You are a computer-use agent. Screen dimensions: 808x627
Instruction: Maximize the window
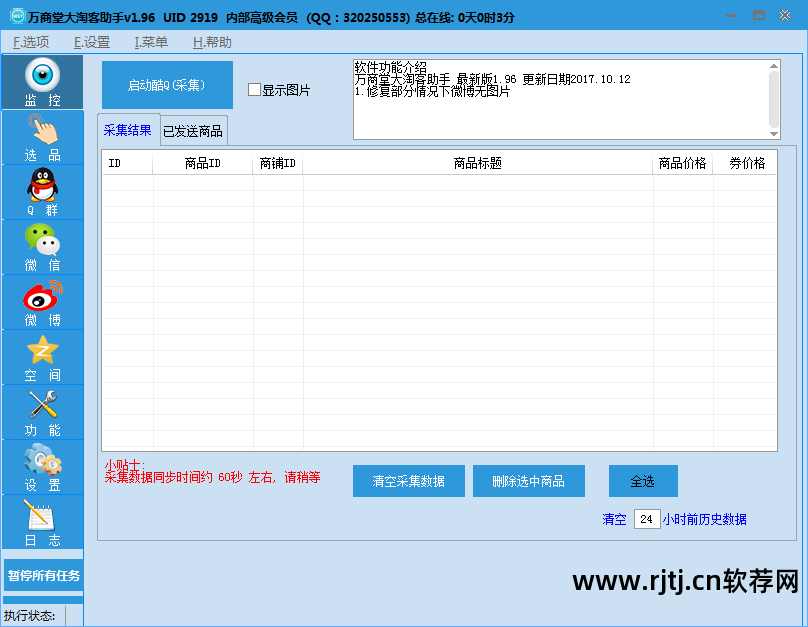[x=759, y=15]
